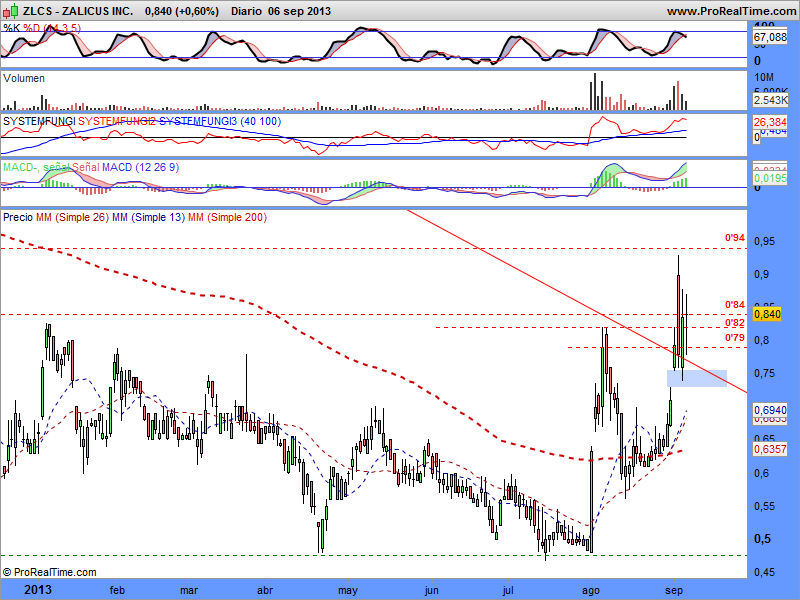Select the %K stochastic indicator label
The image size is (800, 600).
pyautogui.click(x=12, y=28)
